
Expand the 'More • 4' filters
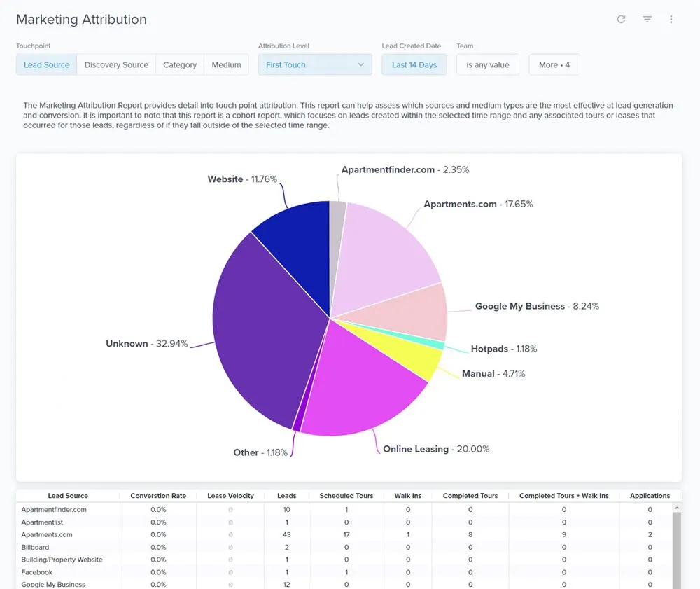[x=554, y=64]
